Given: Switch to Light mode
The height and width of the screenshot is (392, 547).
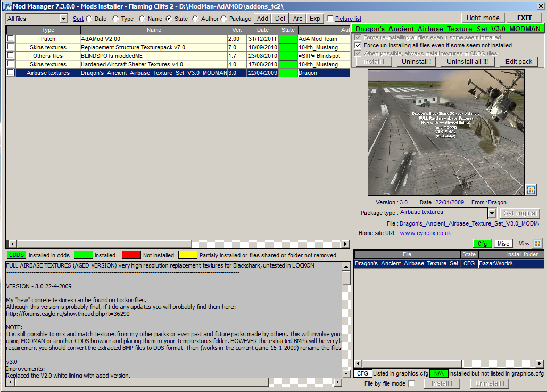Looking at the screenshot, I should tap(483, 18).
